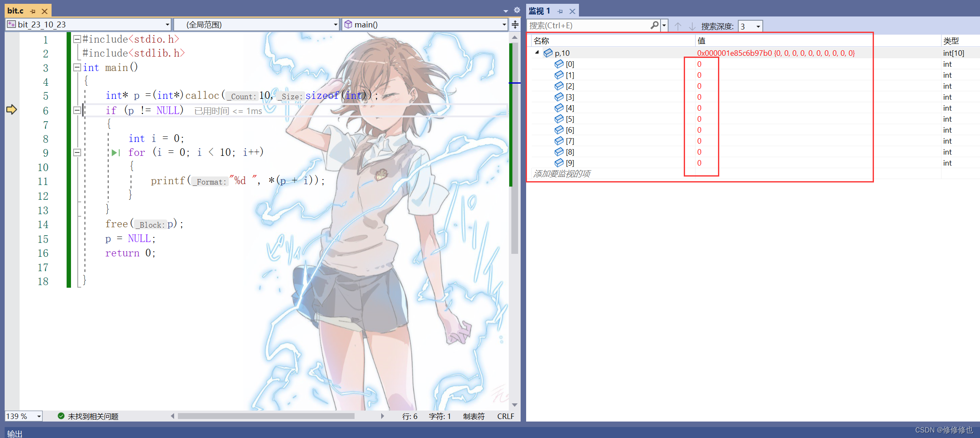Click the editor split window button
Image resolution: width=980 pixels, height=438 pixels.
(x=515, y=24)
